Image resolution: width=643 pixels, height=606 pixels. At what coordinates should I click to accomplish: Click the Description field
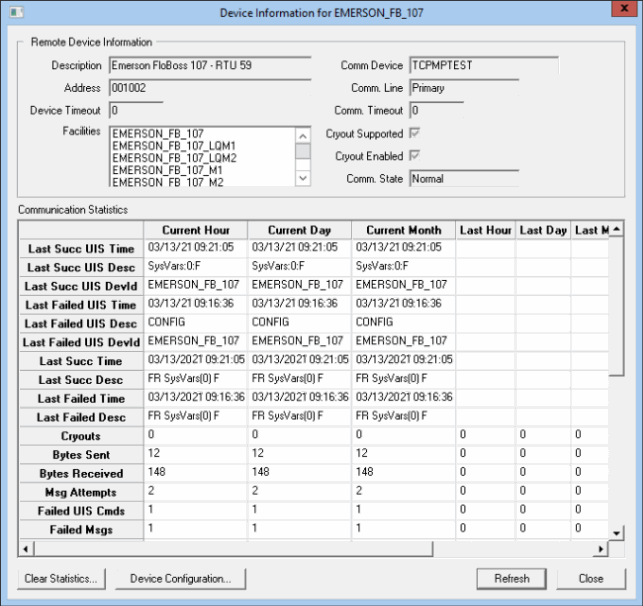point(210,65)
